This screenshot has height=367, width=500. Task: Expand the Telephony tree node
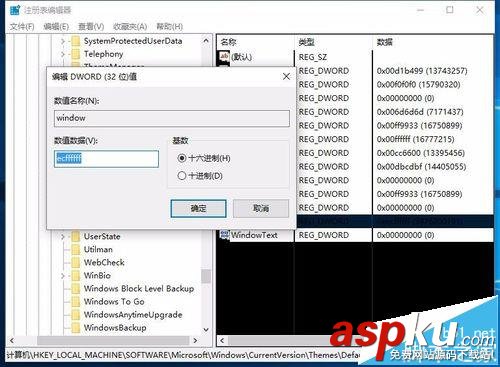(63, 54)
